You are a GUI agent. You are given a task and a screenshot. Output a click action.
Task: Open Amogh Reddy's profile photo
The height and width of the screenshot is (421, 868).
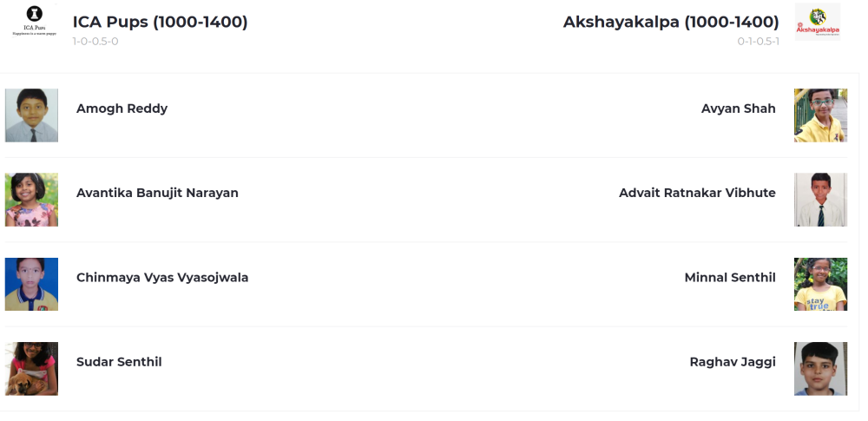tap(31, 115)
